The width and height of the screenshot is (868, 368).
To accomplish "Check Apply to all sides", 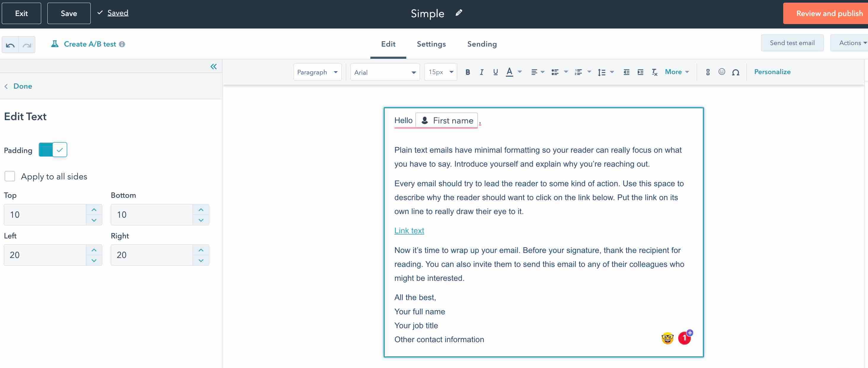I will coord(10,176).
